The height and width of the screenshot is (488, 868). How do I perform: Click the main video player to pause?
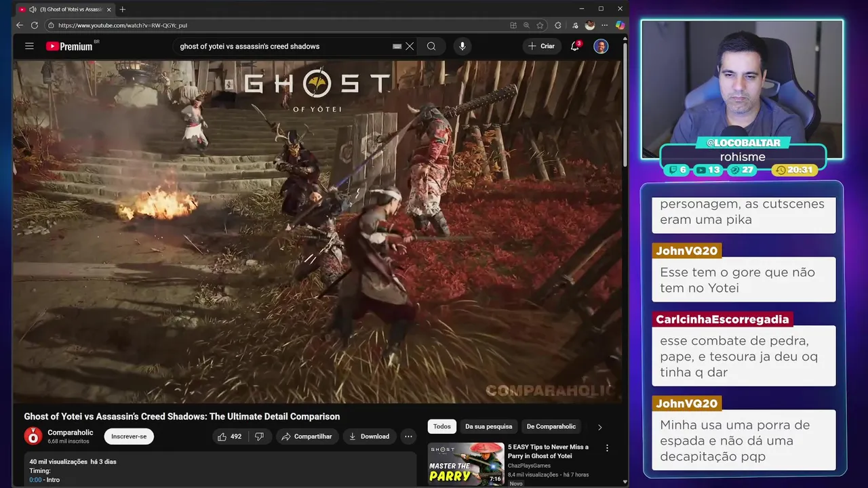[317, 232]
